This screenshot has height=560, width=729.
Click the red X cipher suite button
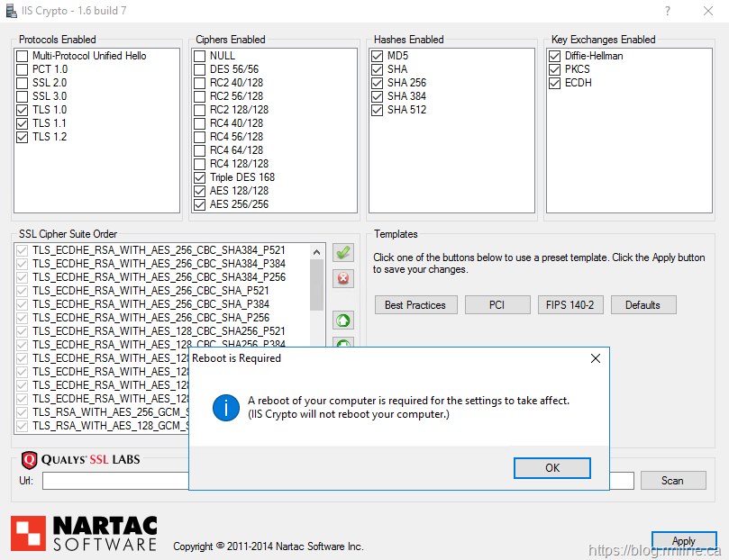click(343, 279)
